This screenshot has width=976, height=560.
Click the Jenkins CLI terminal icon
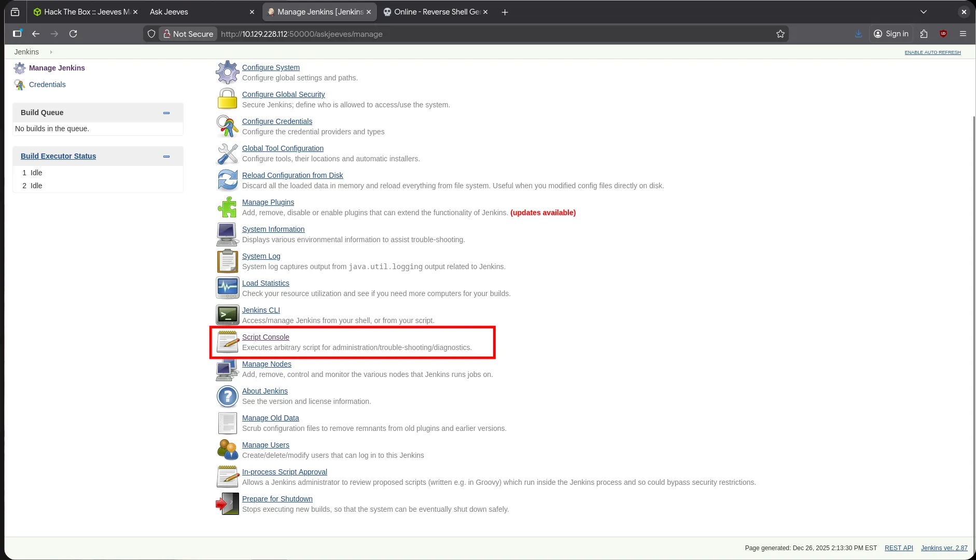(227, 315)
